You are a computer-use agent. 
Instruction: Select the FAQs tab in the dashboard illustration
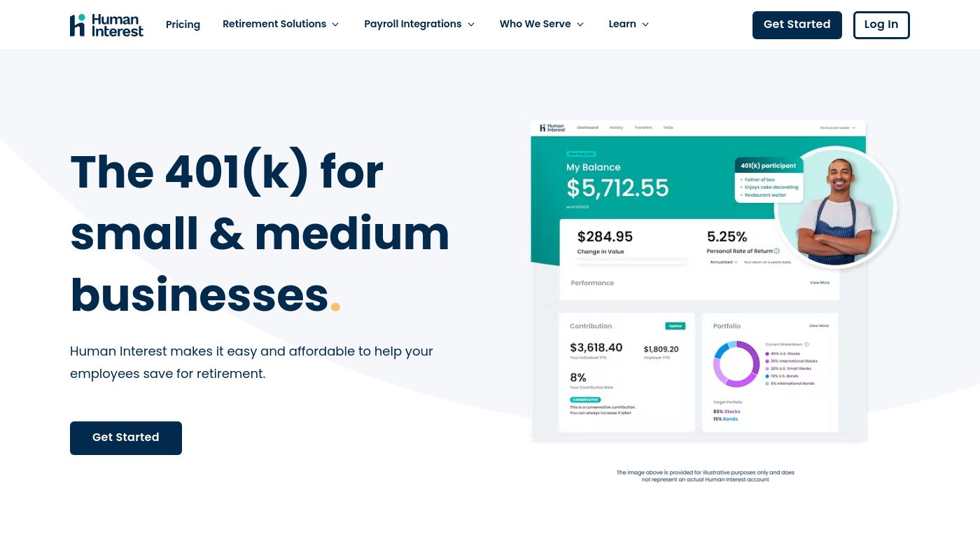pyautogui.click(x=668, y=127)
